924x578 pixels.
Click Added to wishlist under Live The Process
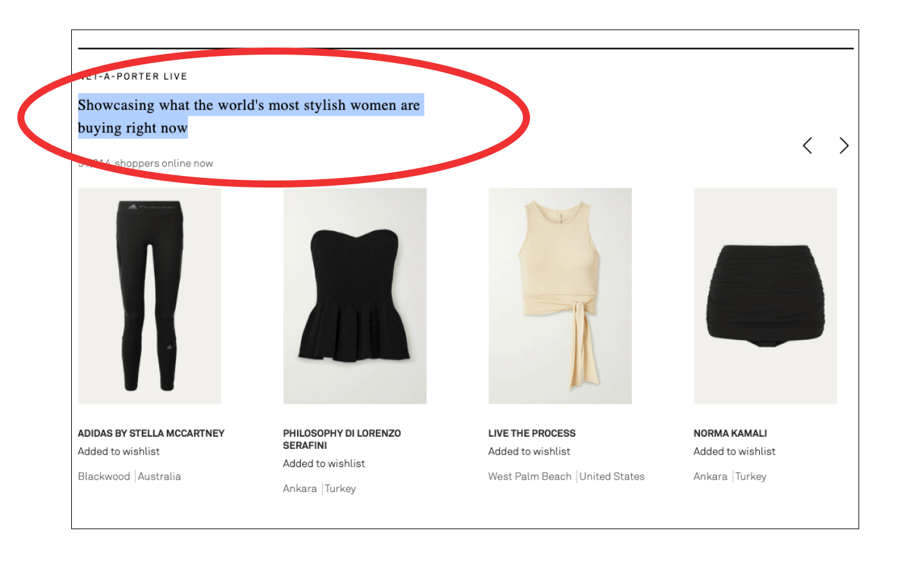(x=529, y=451)
